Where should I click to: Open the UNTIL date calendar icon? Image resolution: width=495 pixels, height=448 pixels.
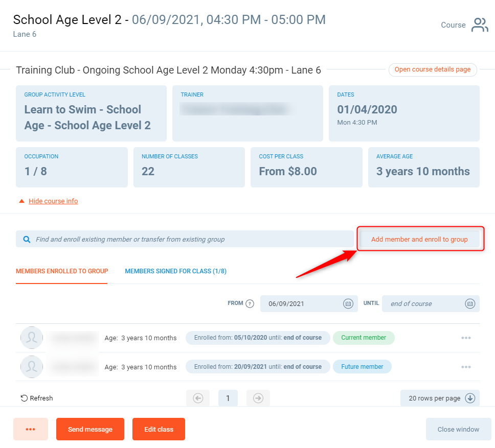tap(469, 303)
